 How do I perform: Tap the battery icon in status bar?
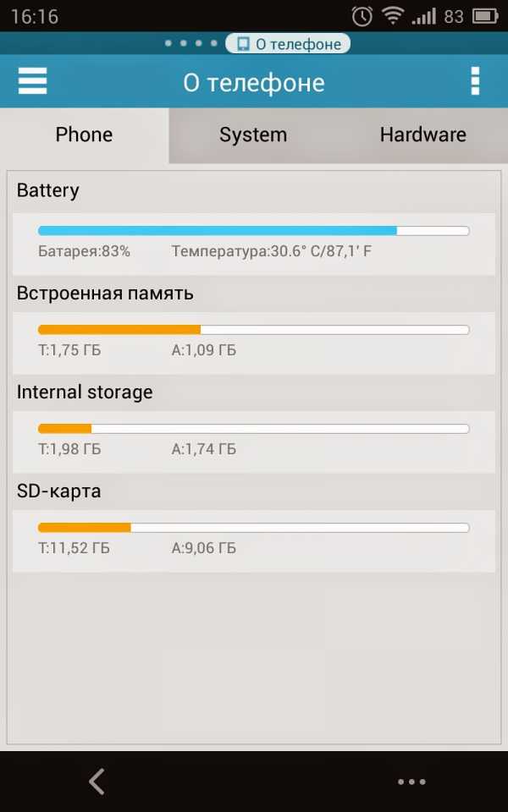(485, 16)
